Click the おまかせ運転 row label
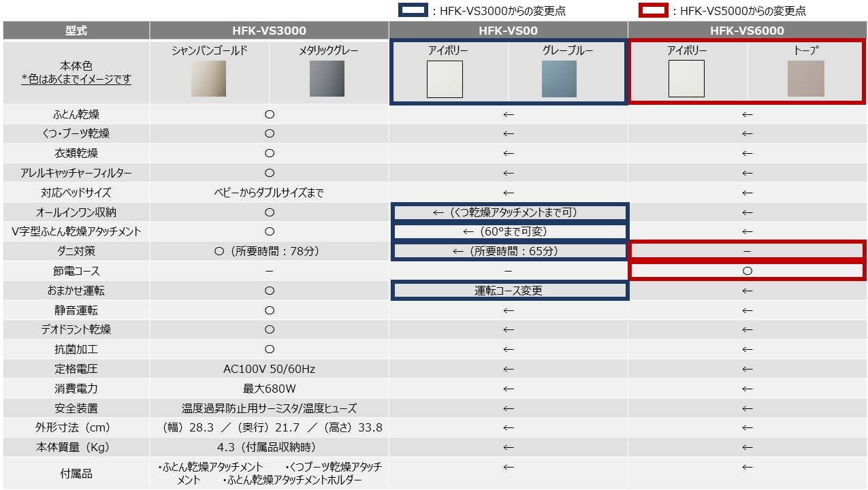This screenshot has width=868, height=490. [76, 291]
